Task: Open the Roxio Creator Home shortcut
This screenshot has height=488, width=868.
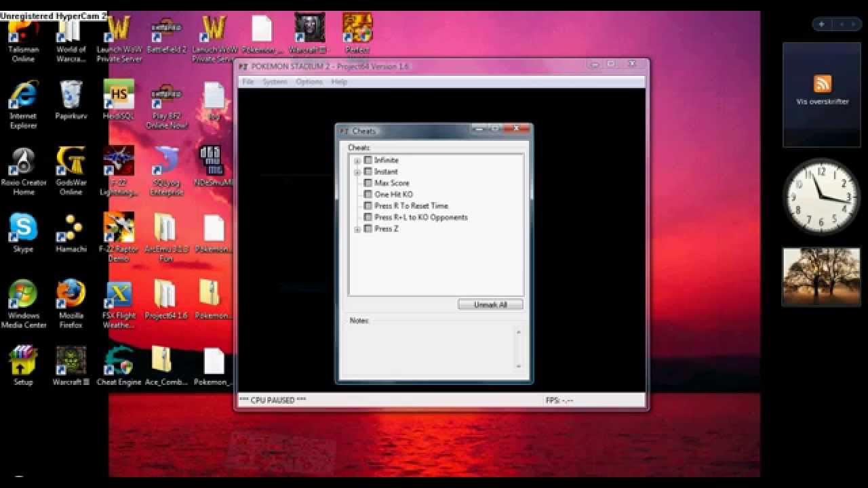Action: tap(23, 172)
